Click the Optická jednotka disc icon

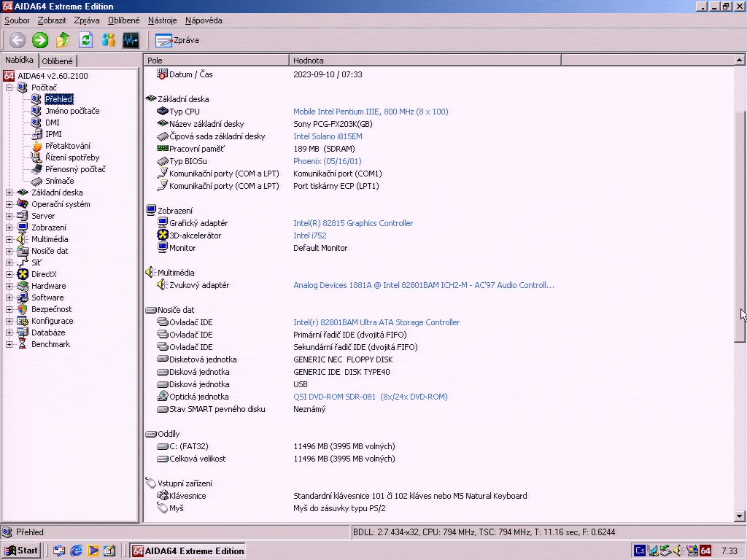163,396
